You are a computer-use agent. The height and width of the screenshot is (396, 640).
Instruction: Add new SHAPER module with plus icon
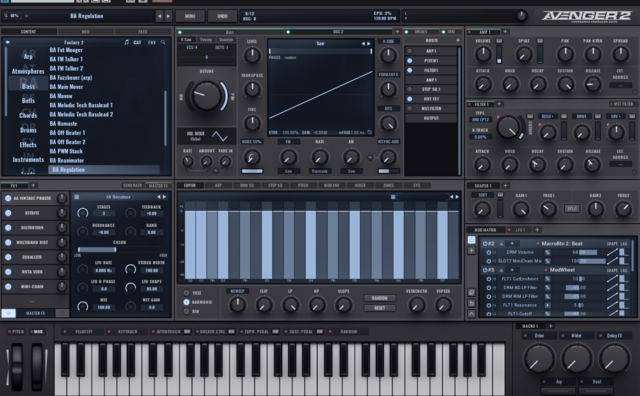505,185
